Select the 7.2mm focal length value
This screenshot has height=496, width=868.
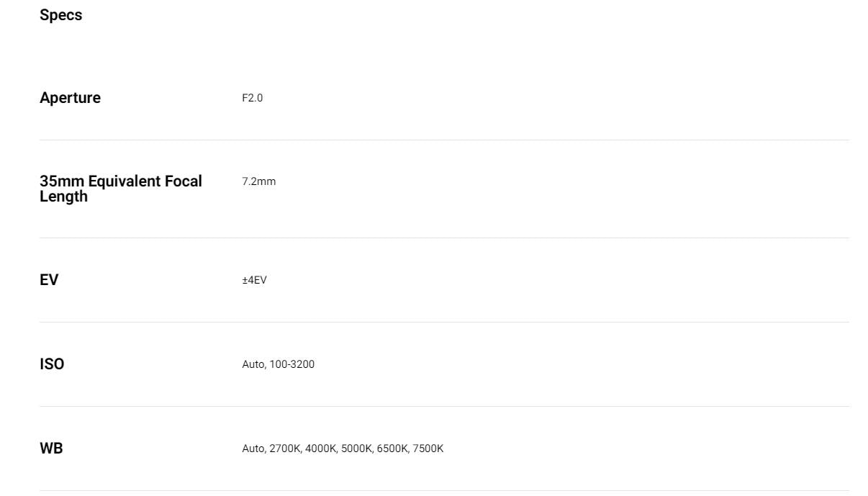pyautogui.click(x=258, y=181)
